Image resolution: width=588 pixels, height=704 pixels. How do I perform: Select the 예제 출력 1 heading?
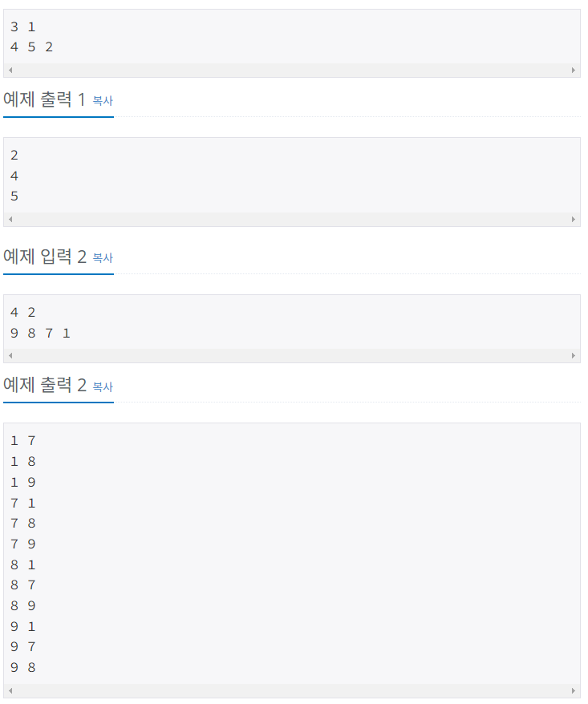[x=46, y=101]
